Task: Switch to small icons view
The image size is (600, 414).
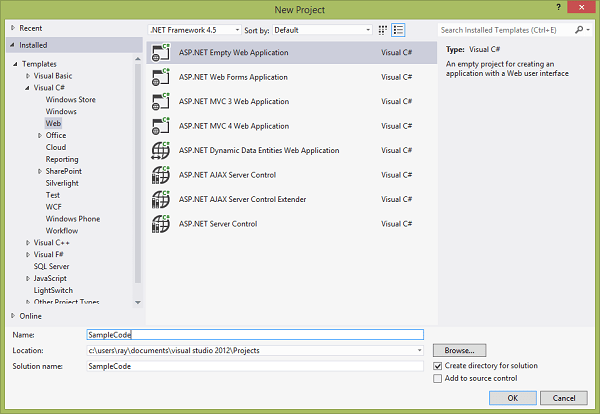Action: 382,30
